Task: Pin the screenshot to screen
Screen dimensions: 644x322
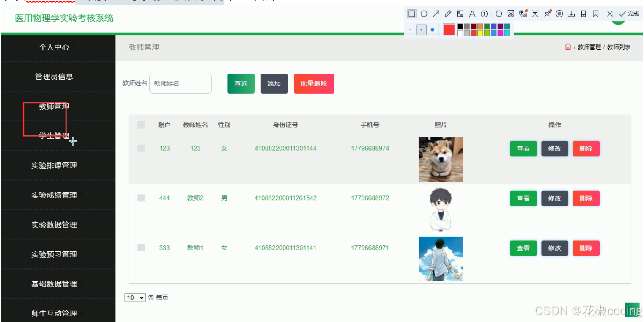Action: tap(548, 13)
